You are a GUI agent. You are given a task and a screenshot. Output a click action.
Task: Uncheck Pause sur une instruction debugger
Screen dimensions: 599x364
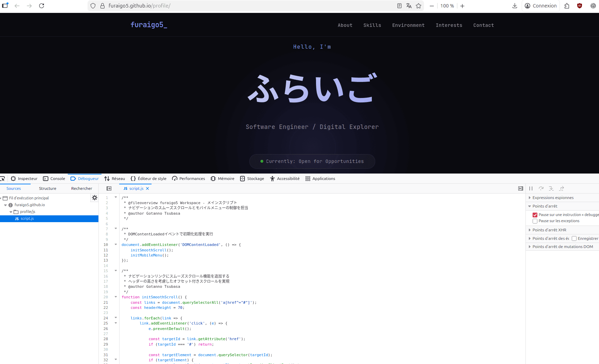coord(535,215)
